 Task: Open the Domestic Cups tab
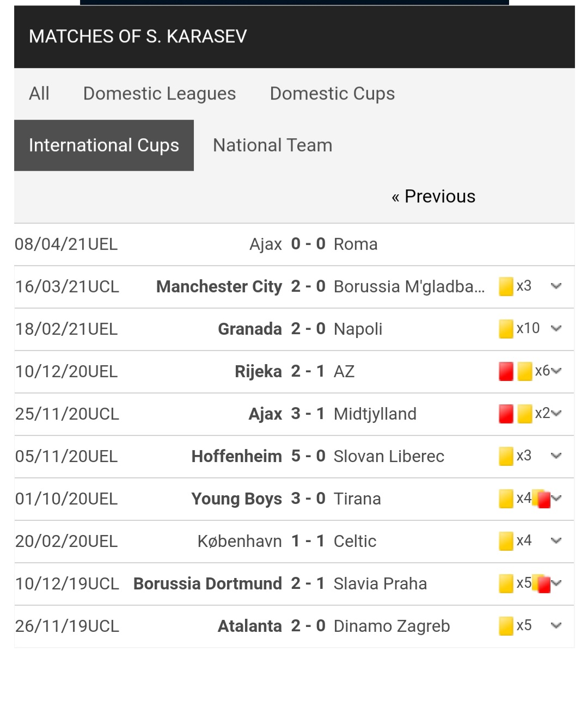click(x=332, y=94)
